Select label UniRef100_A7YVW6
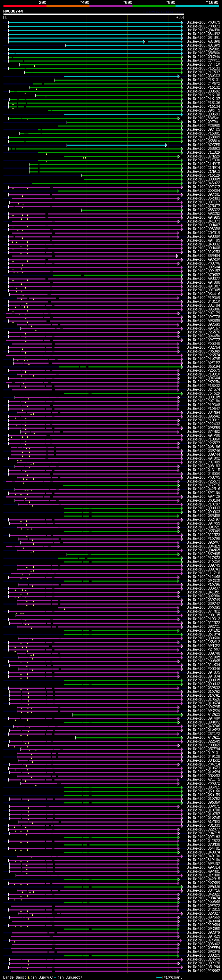The image size is (222, 980). tap(203, 940)
